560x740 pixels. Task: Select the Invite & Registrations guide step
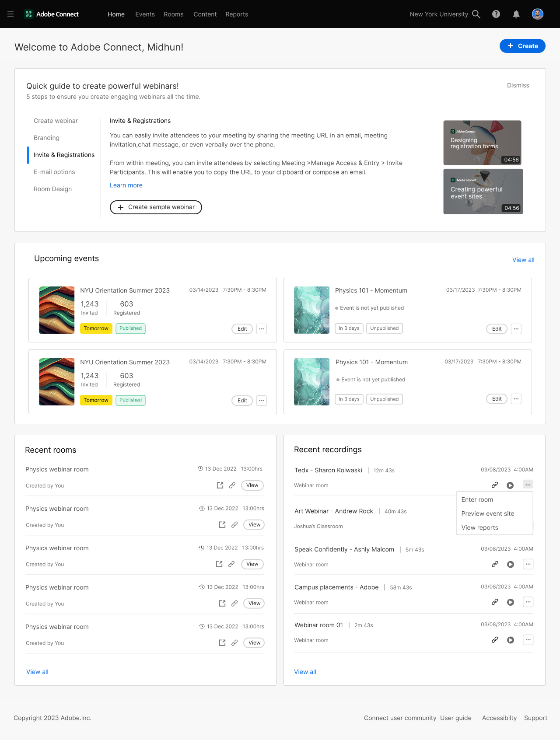pyautogui.click(x=64, y=155)
